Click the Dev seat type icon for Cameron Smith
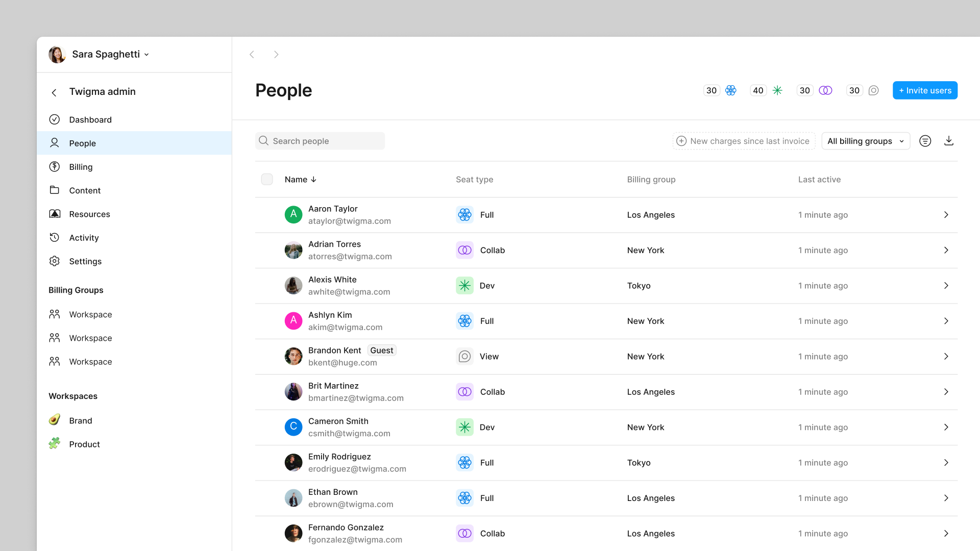The image size is (980, 551). [464, 427]
